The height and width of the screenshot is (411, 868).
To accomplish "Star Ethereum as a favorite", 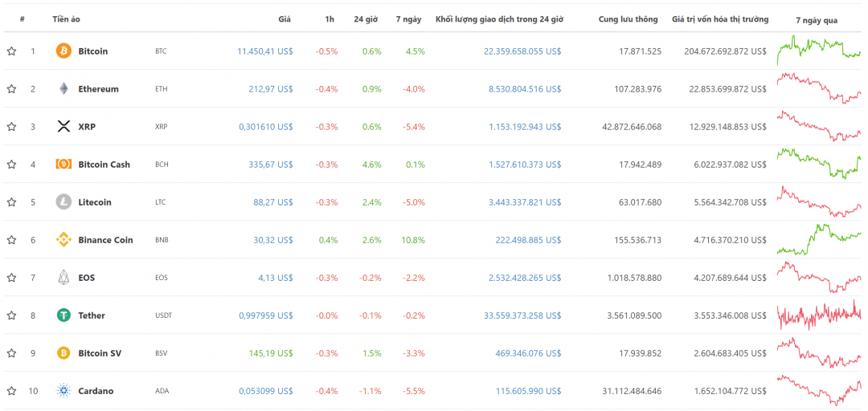I will coord(11,88).
